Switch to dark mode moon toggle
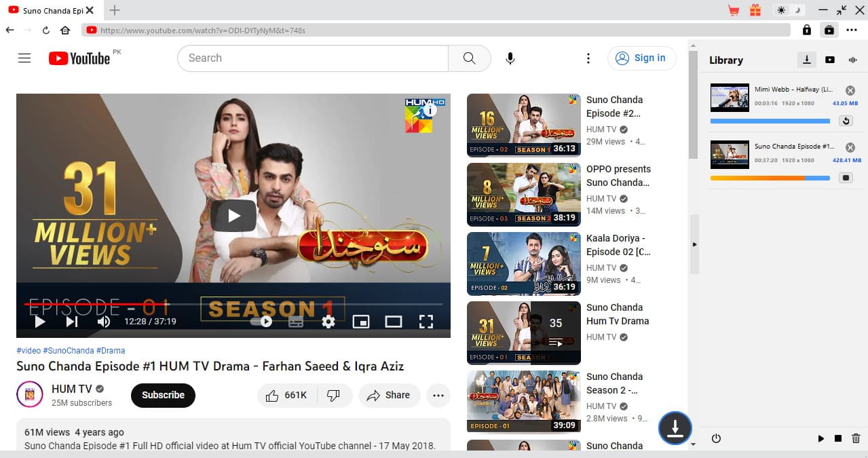Image resolution: width=868 pixels, height=458 pixels. [x=798, y=10]
